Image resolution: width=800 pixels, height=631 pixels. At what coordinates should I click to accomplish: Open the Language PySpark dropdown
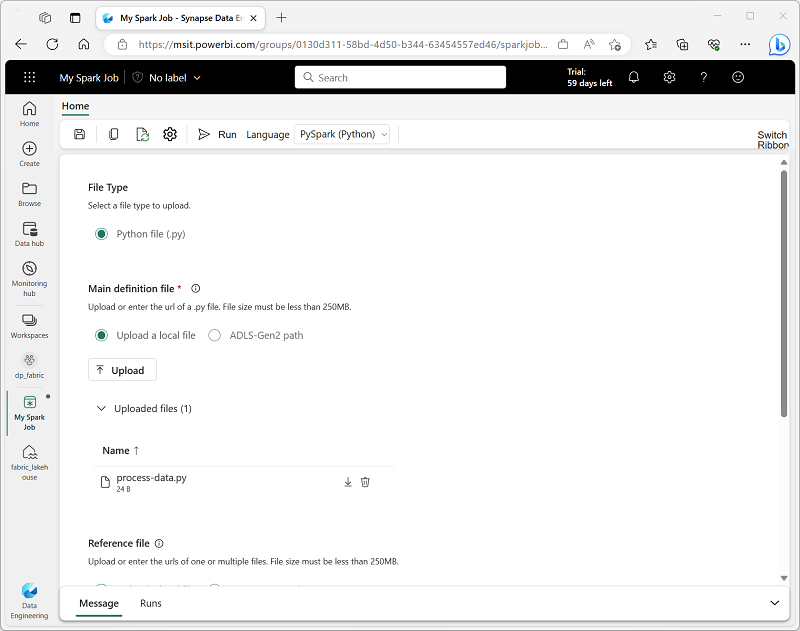(342, 134)
